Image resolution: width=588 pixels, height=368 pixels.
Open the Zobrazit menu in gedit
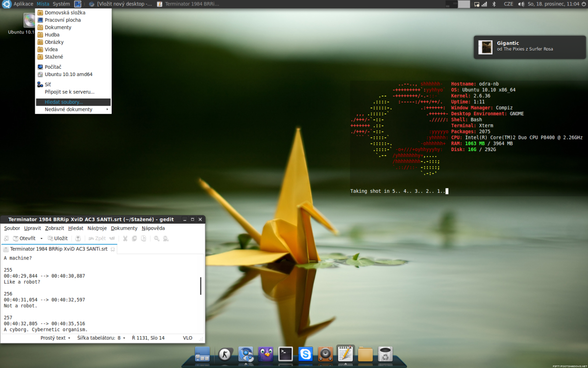coord(54,228)
